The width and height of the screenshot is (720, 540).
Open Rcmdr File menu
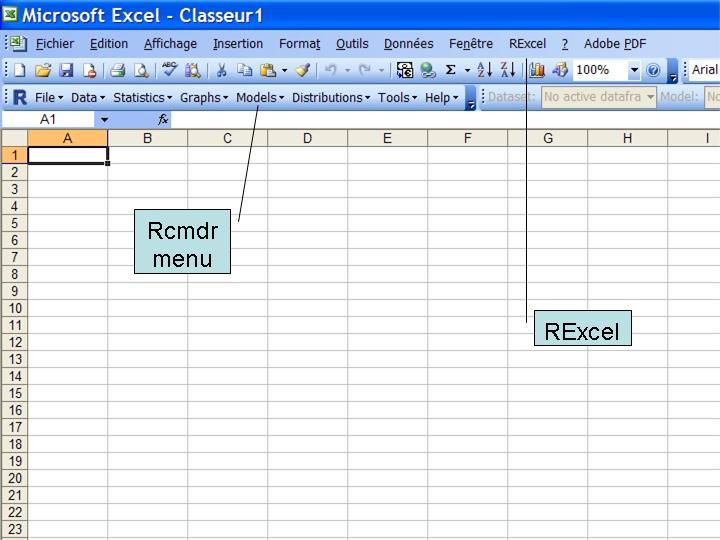(49, 97)
